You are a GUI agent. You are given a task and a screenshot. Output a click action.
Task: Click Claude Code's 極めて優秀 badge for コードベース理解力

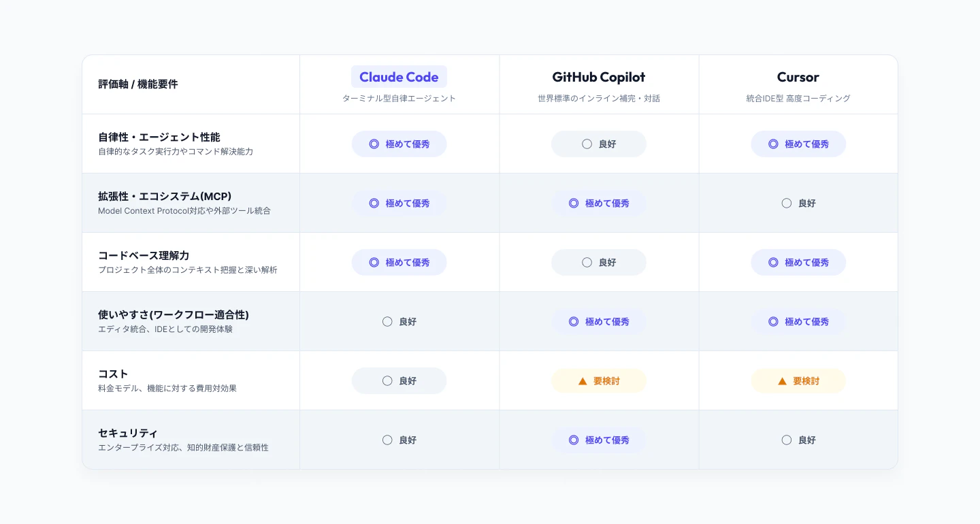399,263
